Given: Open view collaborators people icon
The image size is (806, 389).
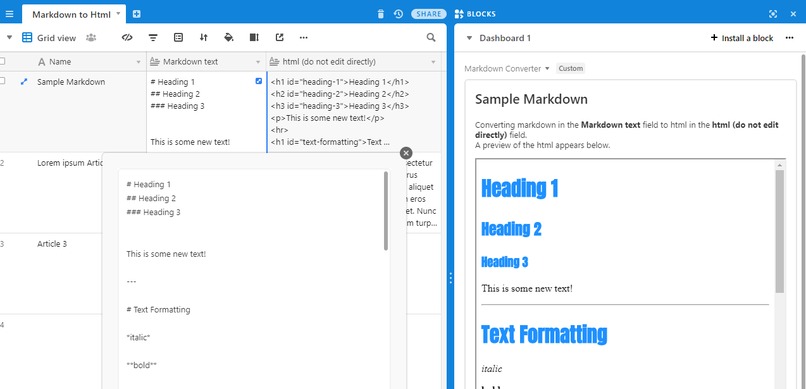Looking at the screenshot, I should (x=91, y=38).
